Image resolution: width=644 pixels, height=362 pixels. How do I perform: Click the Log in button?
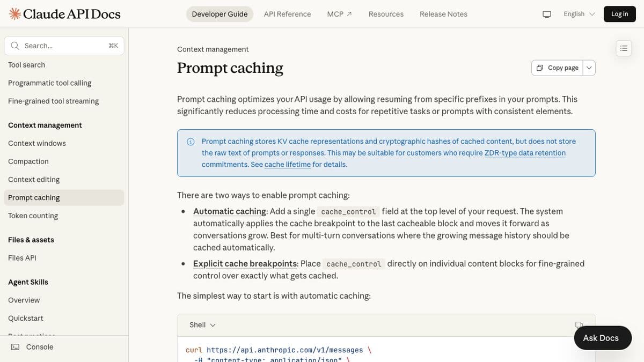[619, 14]
